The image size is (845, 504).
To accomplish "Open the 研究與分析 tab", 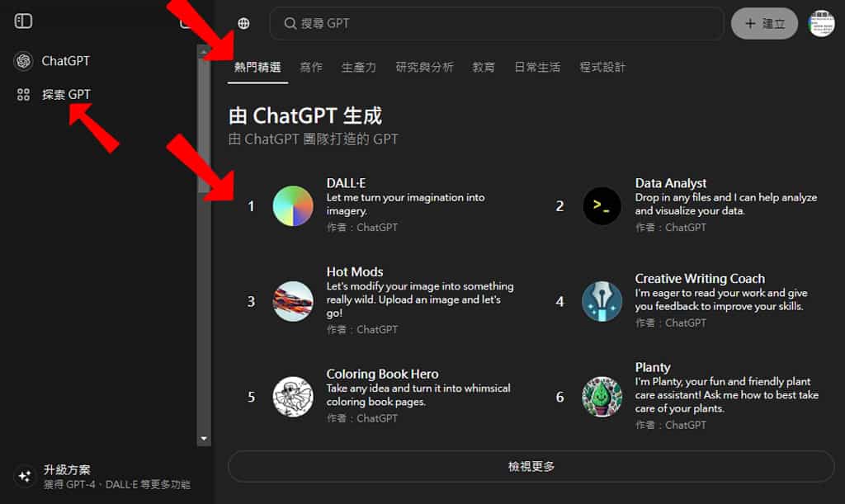I will 425,68.
